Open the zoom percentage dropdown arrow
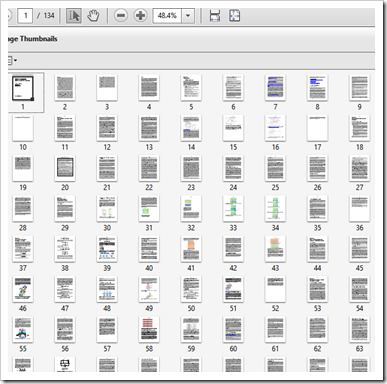Image resolution: width=387 pixels, height=384 pixels. pos(188,16)
